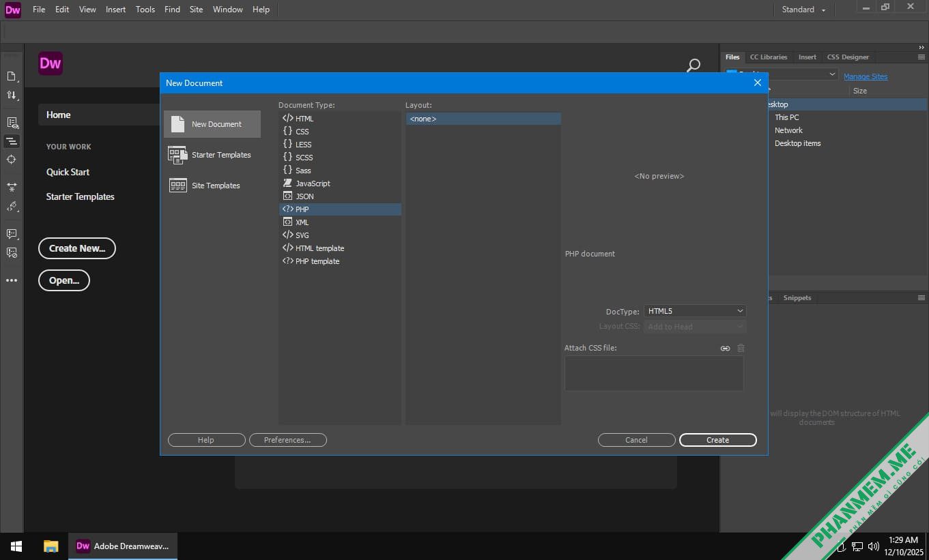Open the Site menu
929x560 pixels.
[x=196, y=10]
